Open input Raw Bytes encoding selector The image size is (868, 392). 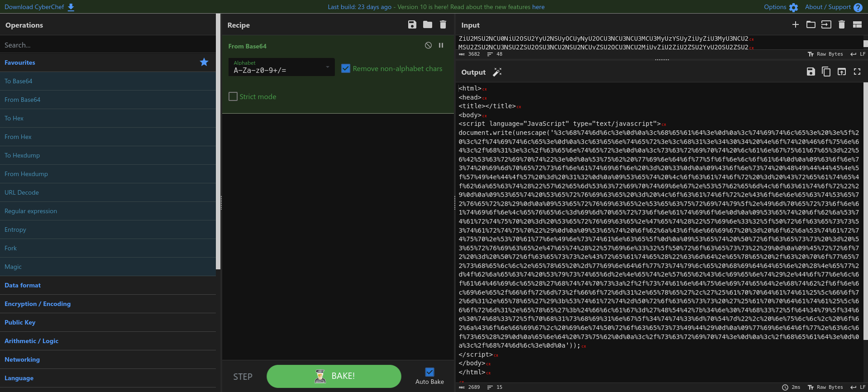(825, 54)
